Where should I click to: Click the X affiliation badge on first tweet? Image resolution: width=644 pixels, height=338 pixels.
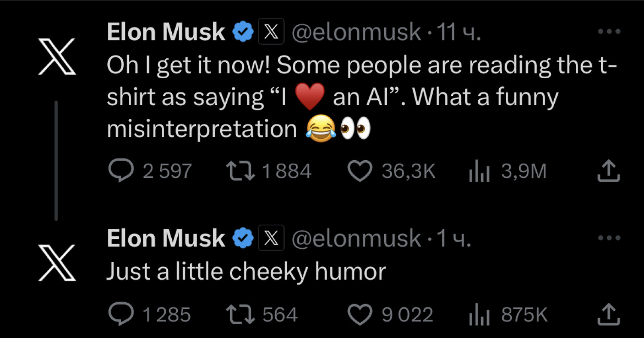pyautogui.click(x=271, y=32)
